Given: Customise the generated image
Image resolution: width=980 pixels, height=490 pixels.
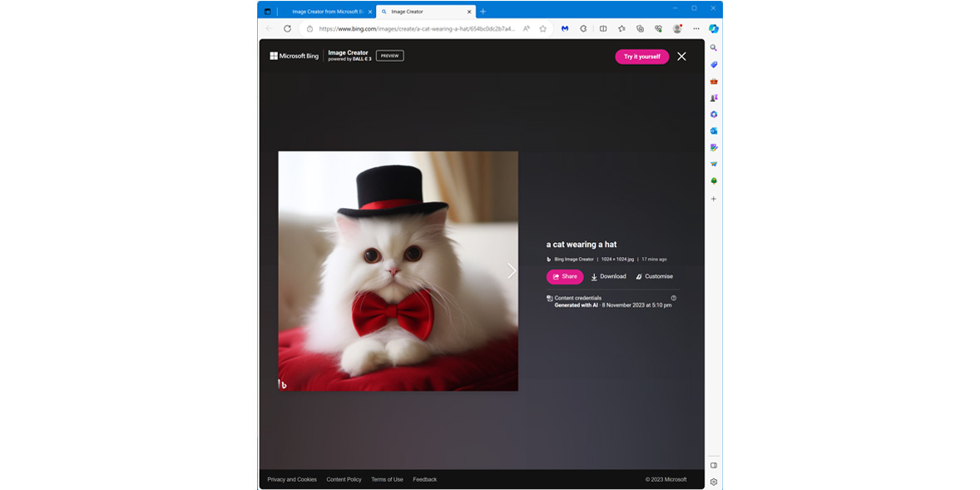Looking at the screenshot, I should pos(655,276).
